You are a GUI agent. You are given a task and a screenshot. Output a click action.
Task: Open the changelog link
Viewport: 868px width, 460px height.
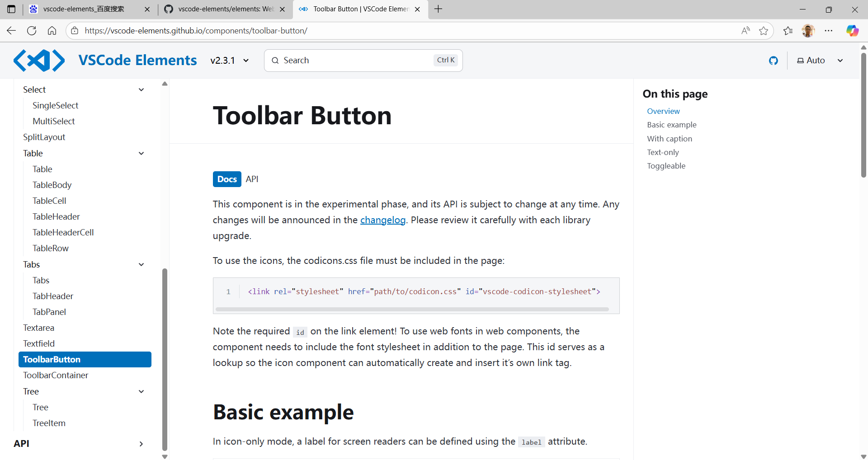tap(382, 220)
